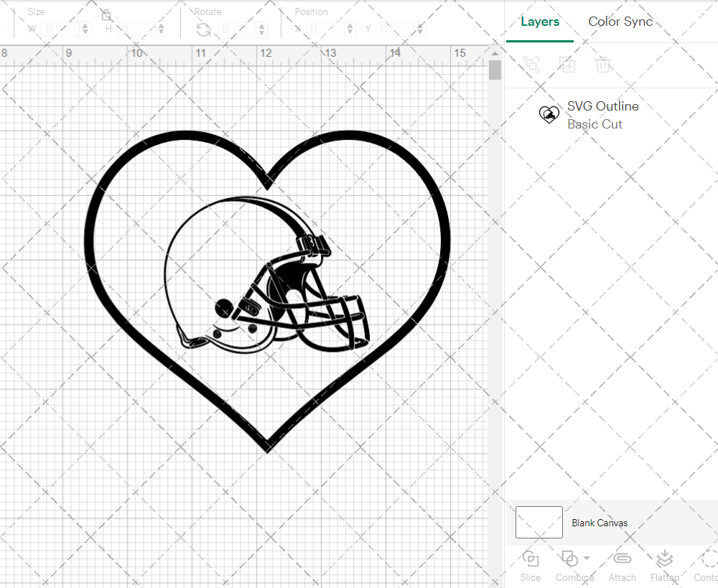Click the vertical scrollbar thumb

tap(495, 70)
